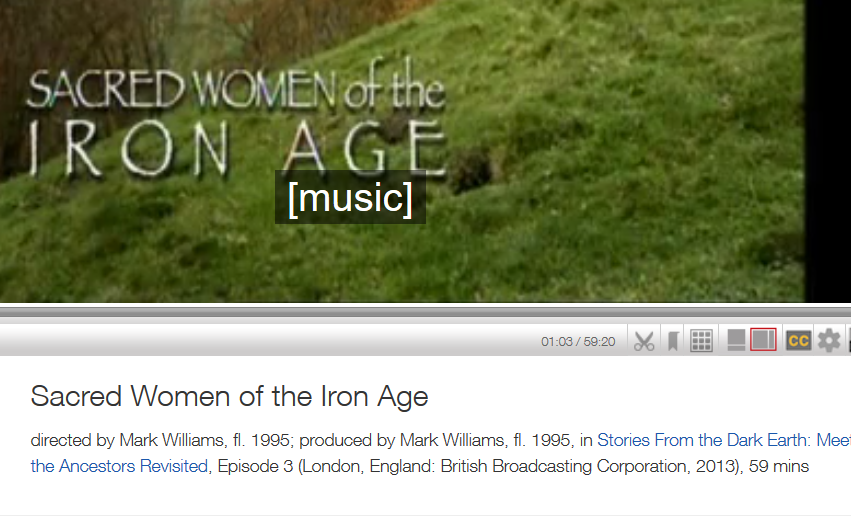Open the 'Stories From the Dark Earth' link
Viewport: 851px width, 521px height.
pos(724,440)
